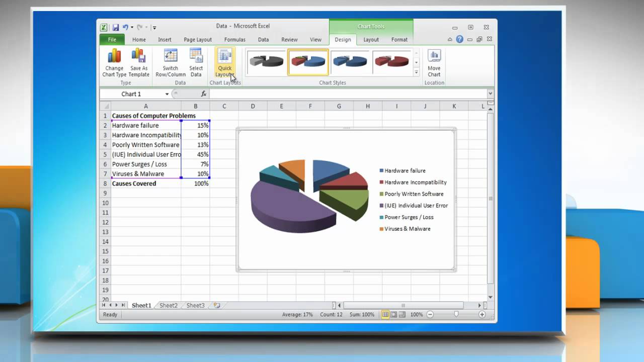Switch to Normal view

point(385,315)
